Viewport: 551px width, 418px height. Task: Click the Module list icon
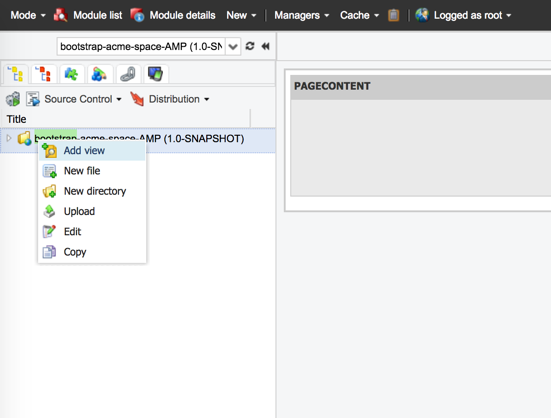pyautogui.click(x=60, y=15)
